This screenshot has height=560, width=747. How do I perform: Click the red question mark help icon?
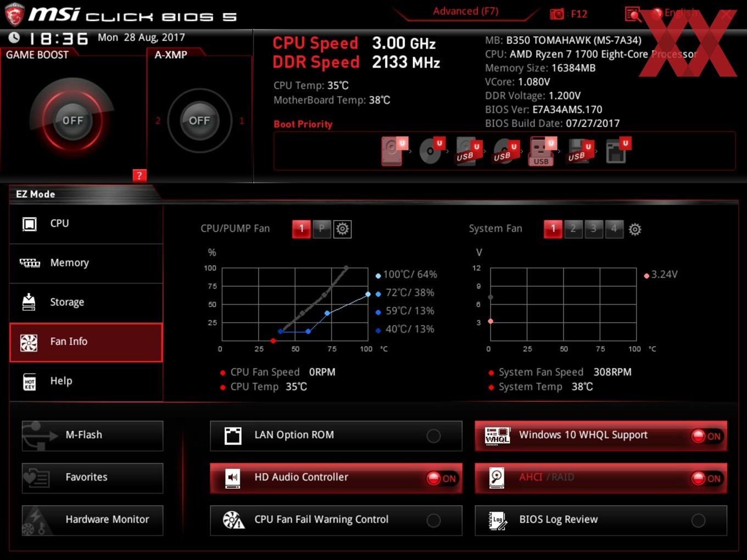[x=140, y=175]
